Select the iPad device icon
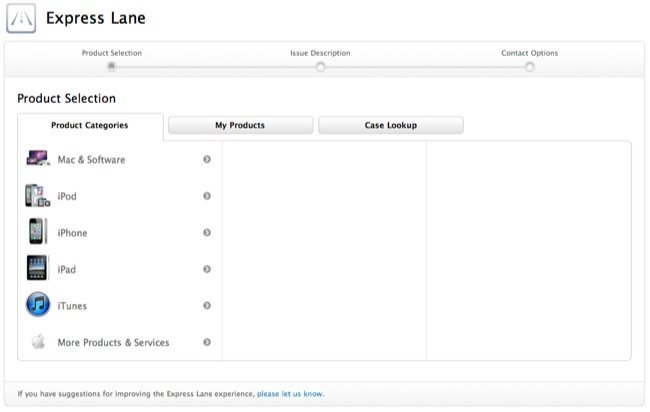The image size is (650, 412). pyautogui.click(x=37, y=268)
